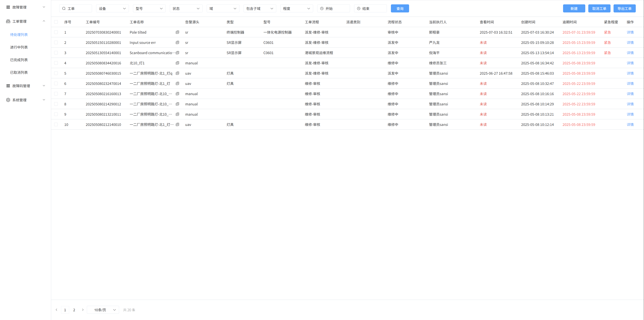Open 详情 for row 10
Screen dimensions: 644x320
click(x=630, y=124)
